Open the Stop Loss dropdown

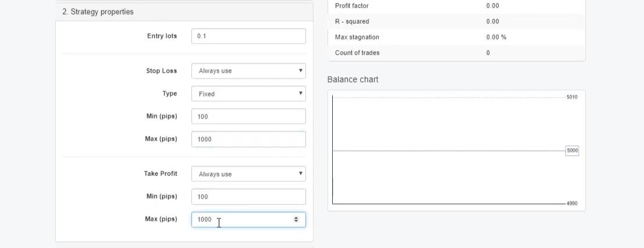point(248,71)
